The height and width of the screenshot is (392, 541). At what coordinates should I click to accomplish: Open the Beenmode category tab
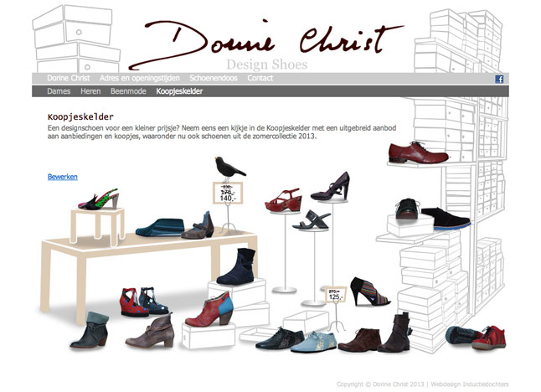click(x=128, y=90)
